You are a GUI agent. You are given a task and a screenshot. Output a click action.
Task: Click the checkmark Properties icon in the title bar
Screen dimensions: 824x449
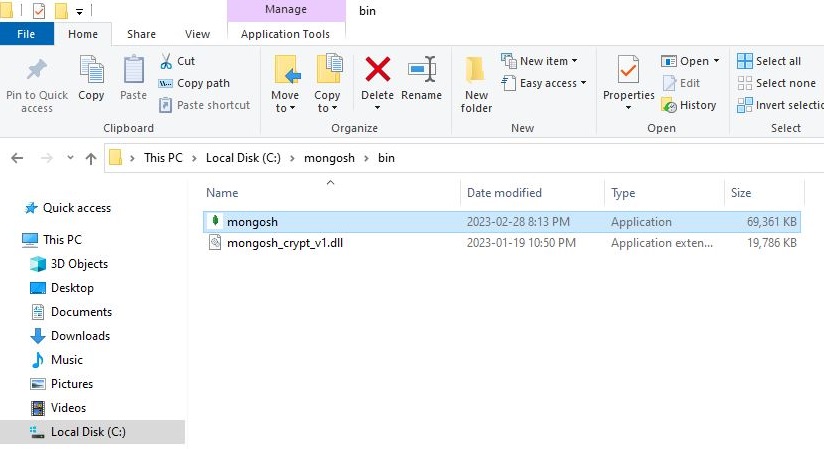pos(39,11)
